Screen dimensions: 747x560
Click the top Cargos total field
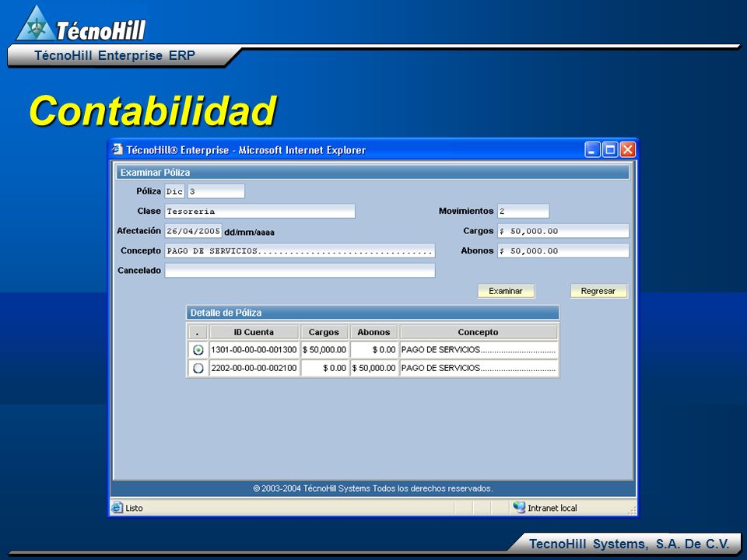point(563,231)
